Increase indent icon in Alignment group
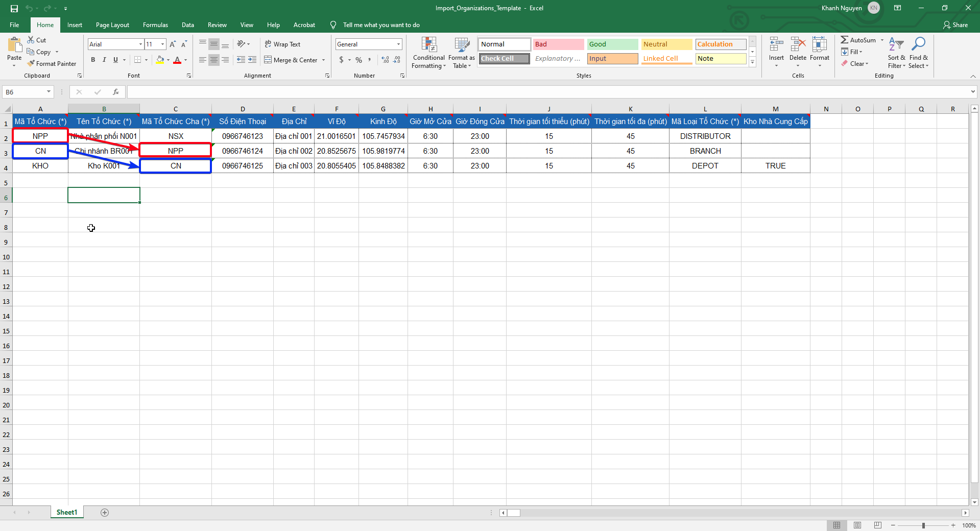The width and height of the screenshot is (980, 531). pyautogui.click(x=252, y=60)
